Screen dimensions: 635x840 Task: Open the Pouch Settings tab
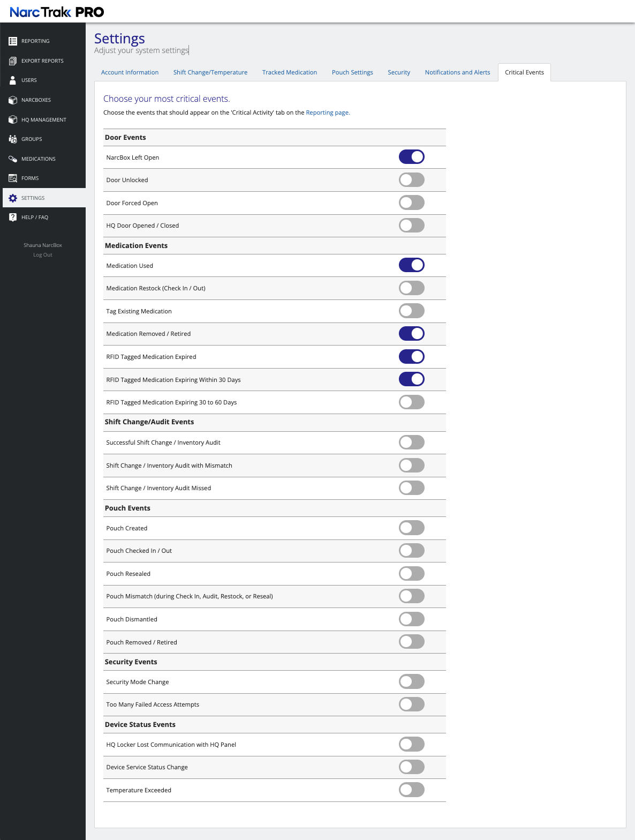(352, 72)
